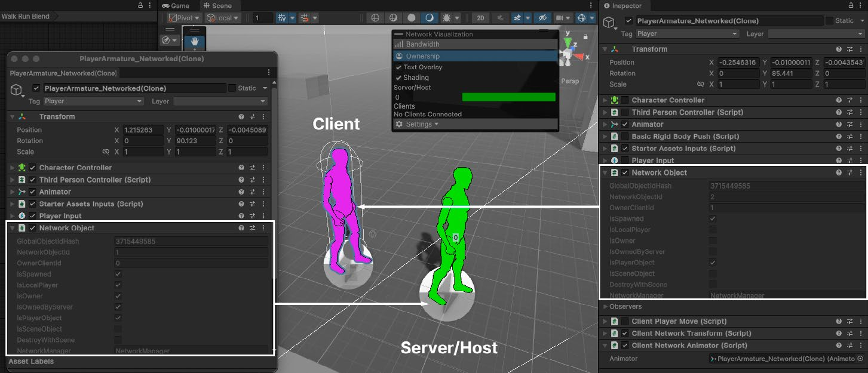Screen dimensions: 868x373
Task: Click the scale constrain proportions link icon in right Inspector
Action: click(x=701, y=84)
